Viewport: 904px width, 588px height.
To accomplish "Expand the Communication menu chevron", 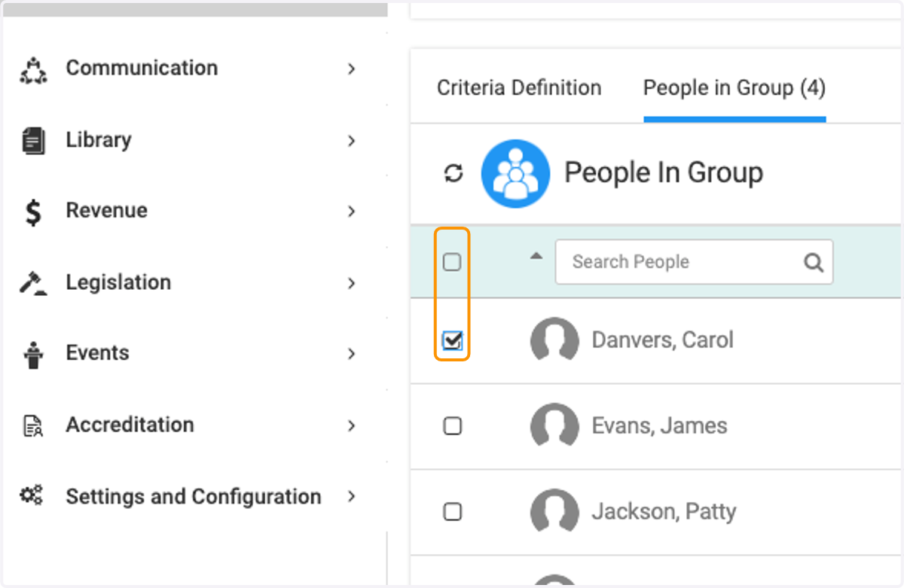I will point(351,69).
